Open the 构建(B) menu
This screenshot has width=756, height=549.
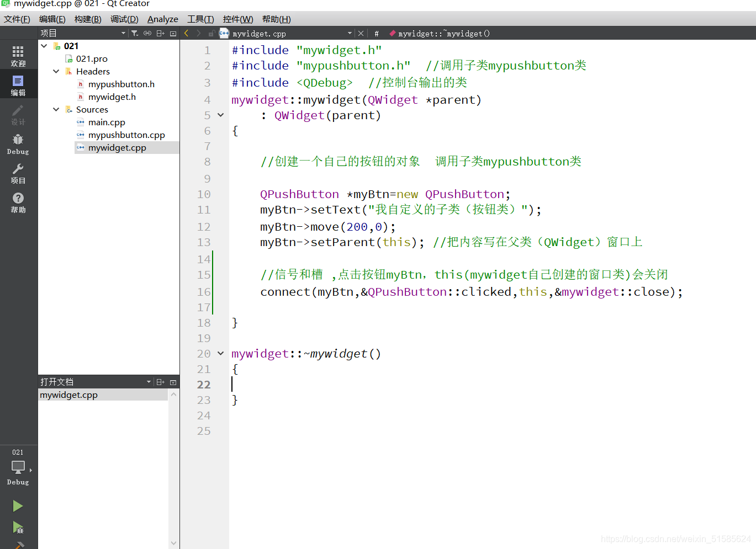88,19
